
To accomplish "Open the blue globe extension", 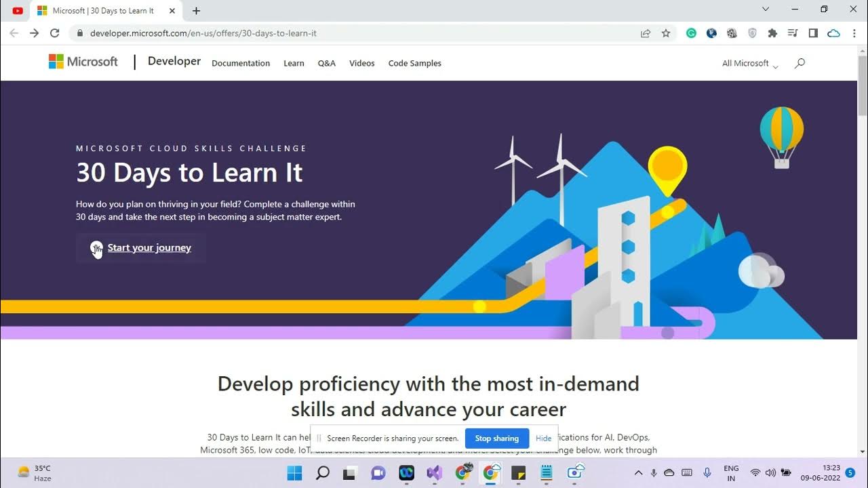I will pos(711,33).
